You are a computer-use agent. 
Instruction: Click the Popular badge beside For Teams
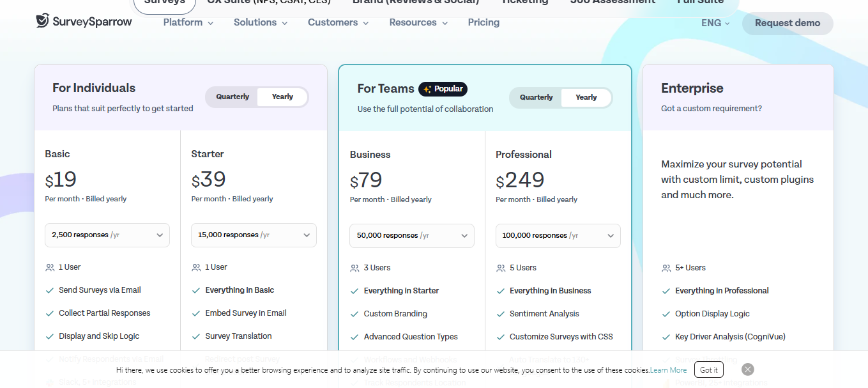(443, 89)
